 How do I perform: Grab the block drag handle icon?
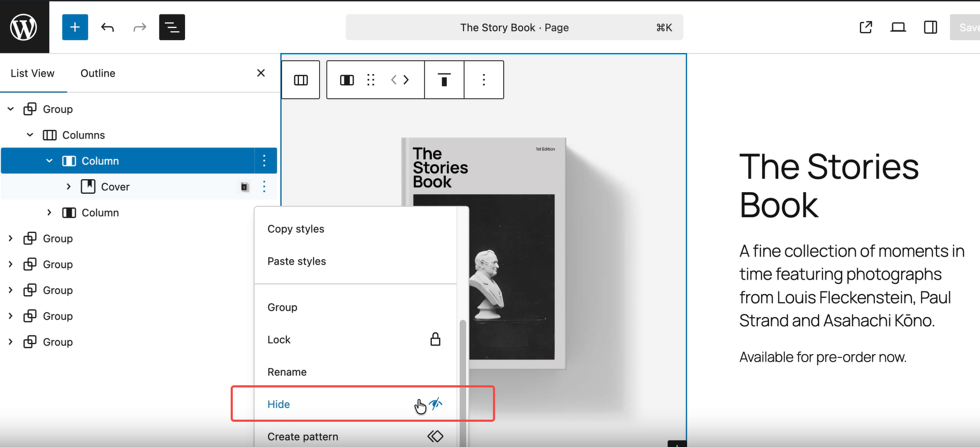[x=371, y=80]
